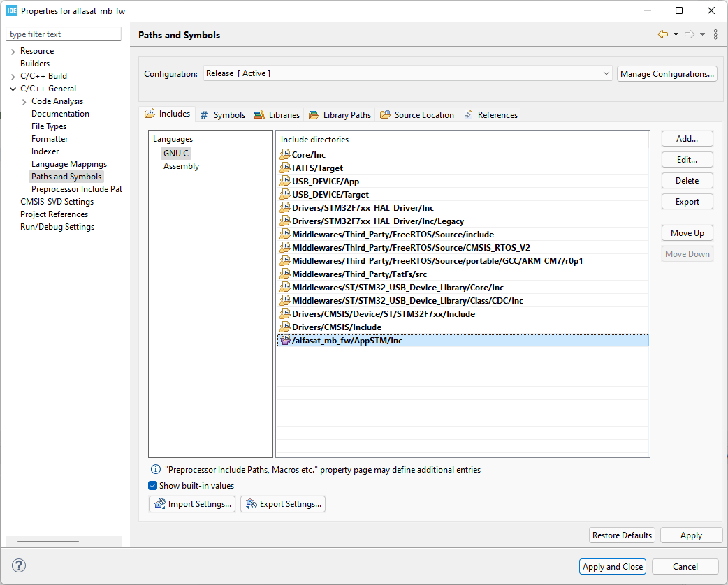Select Run/Debug Settings in the tree
Image resolution: width=728 pixels, height=585 pixels.
click(57, 227)
